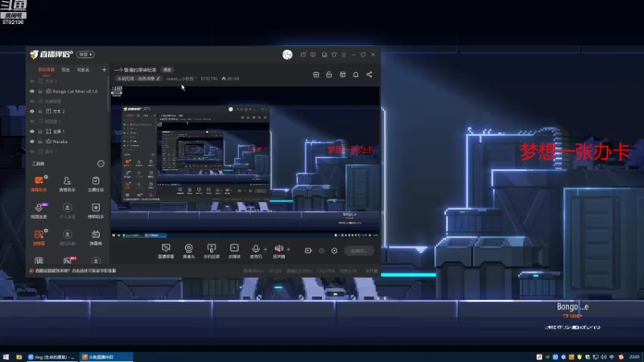
Task: Switch to the ring taskbar window
Action: click(52, 357)
